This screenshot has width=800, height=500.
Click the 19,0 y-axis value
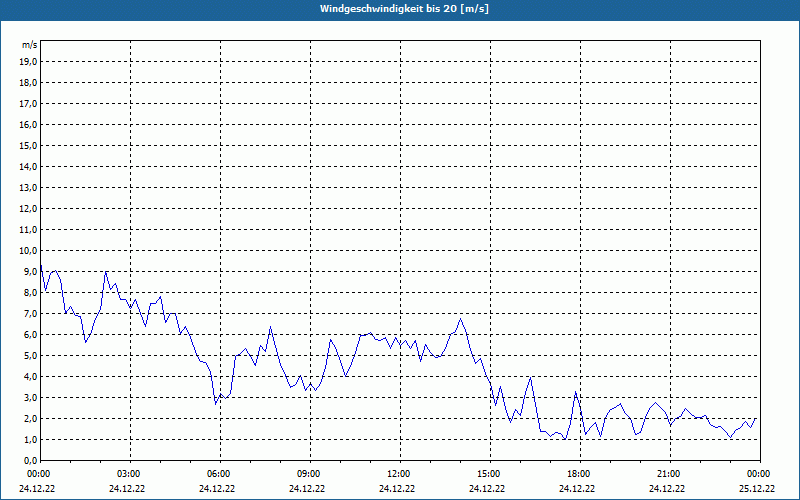(28, 62)
